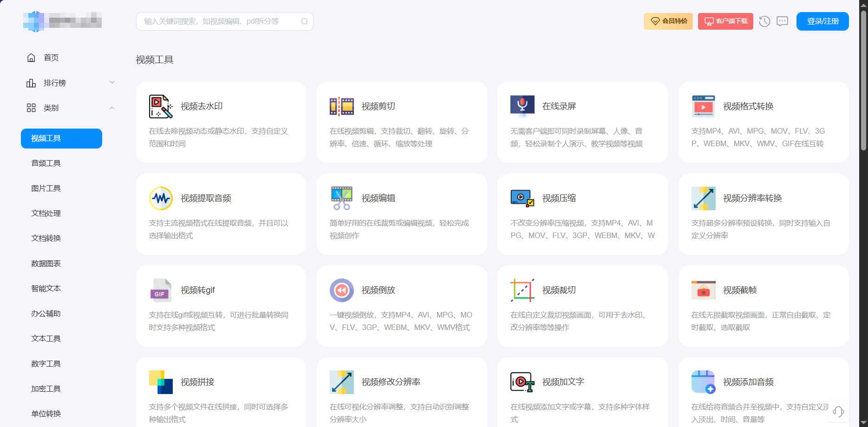Expand the 排行榜 submenu chevron
The height and width of the screenshot is (427, 868).
click(112, 82)
